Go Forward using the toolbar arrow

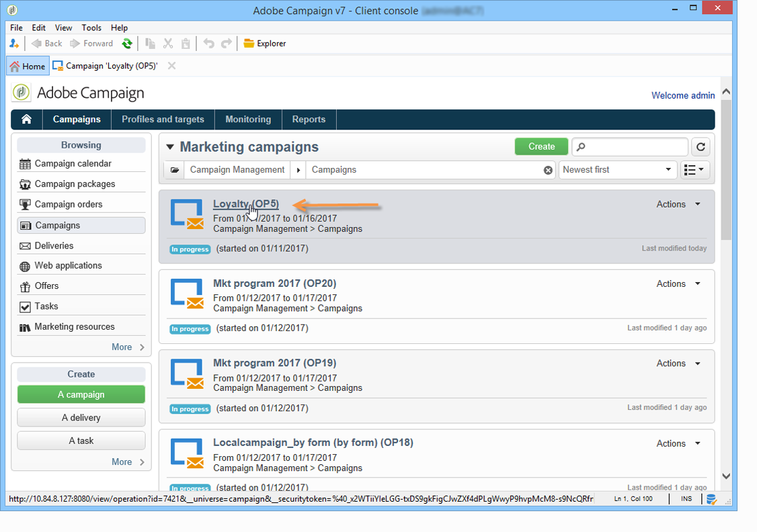click(x=91, y=44)
